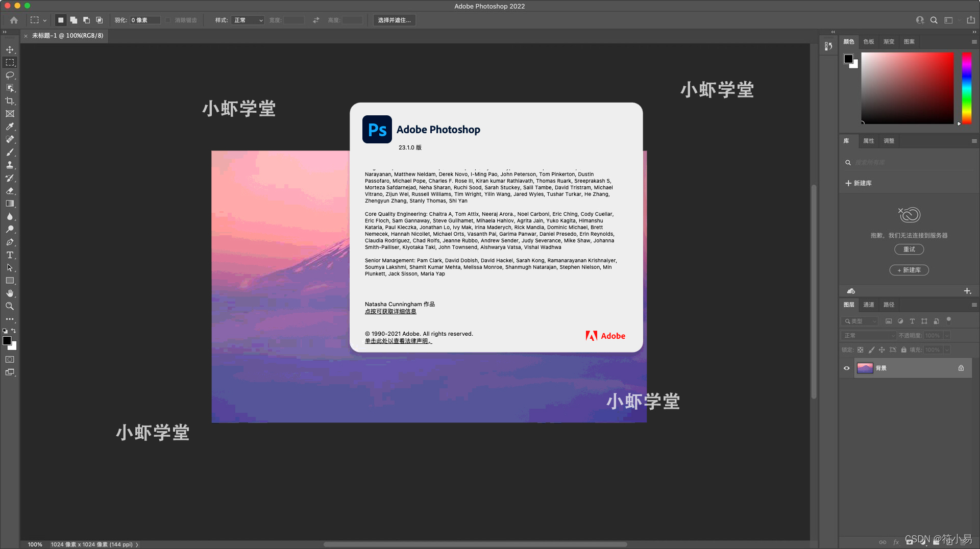Screen dimensions: 980x549
Task: Open the workspace switcher icon dropdown
Action: [x=948, y=20]
